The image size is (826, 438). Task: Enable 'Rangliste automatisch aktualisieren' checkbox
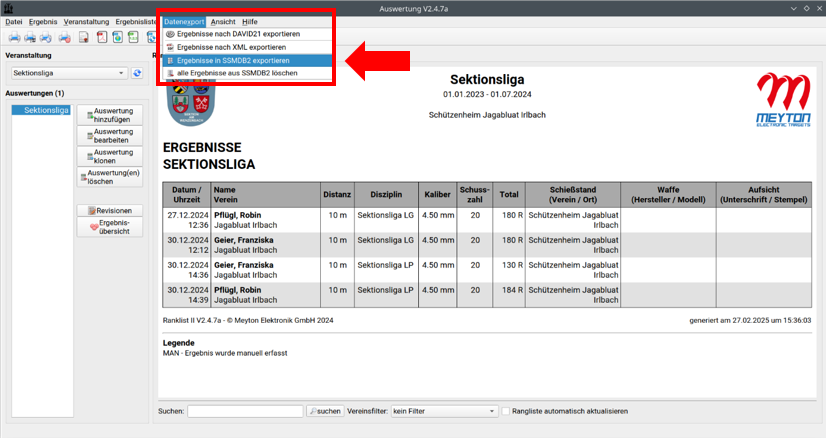coord(507,411)
